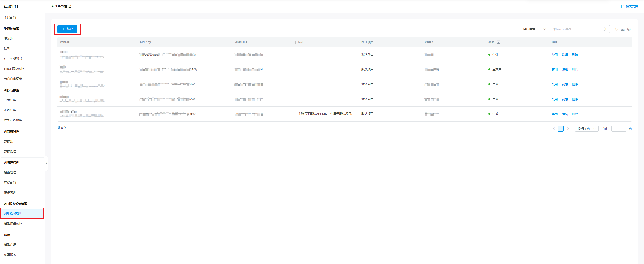Click the 新建 button
The width and height of the screenshot is (644, 264).
(67, 29)
